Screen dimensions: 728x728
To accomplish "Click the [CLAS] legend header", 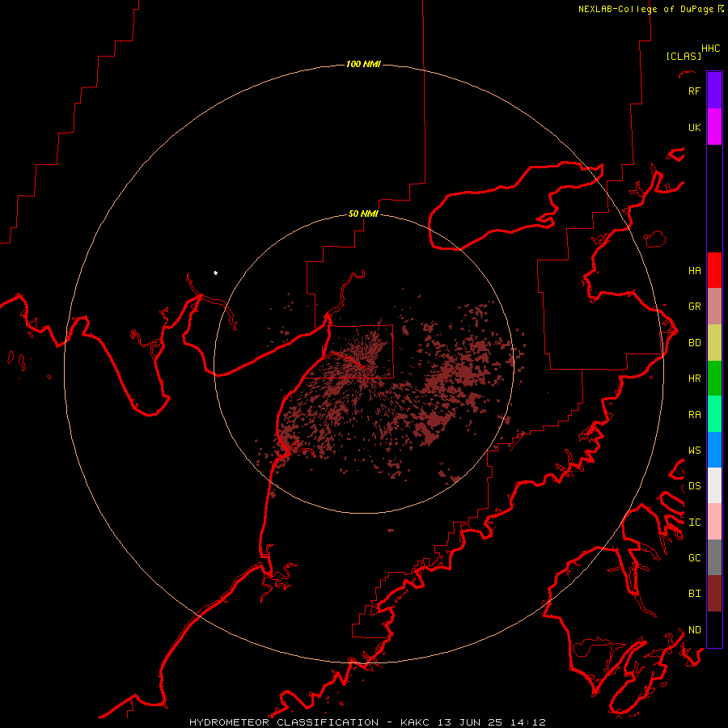I will pyautogui.click(x=684, y=57).
